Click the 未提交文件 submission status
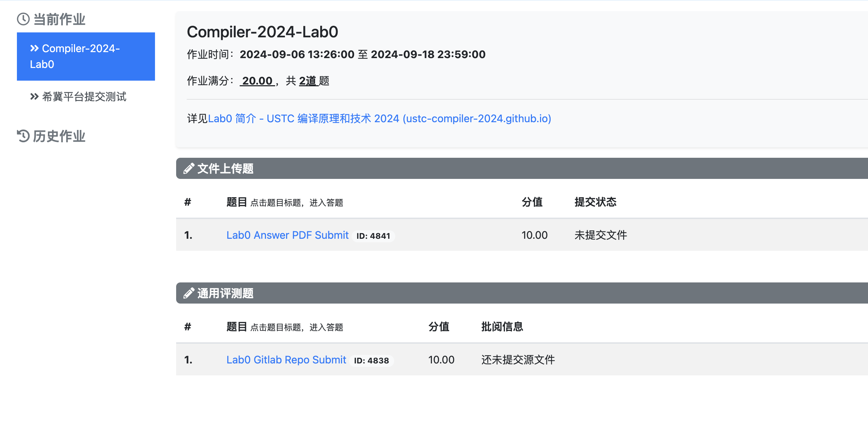This screenshot has width=868, height=424. tap(601, 235)
